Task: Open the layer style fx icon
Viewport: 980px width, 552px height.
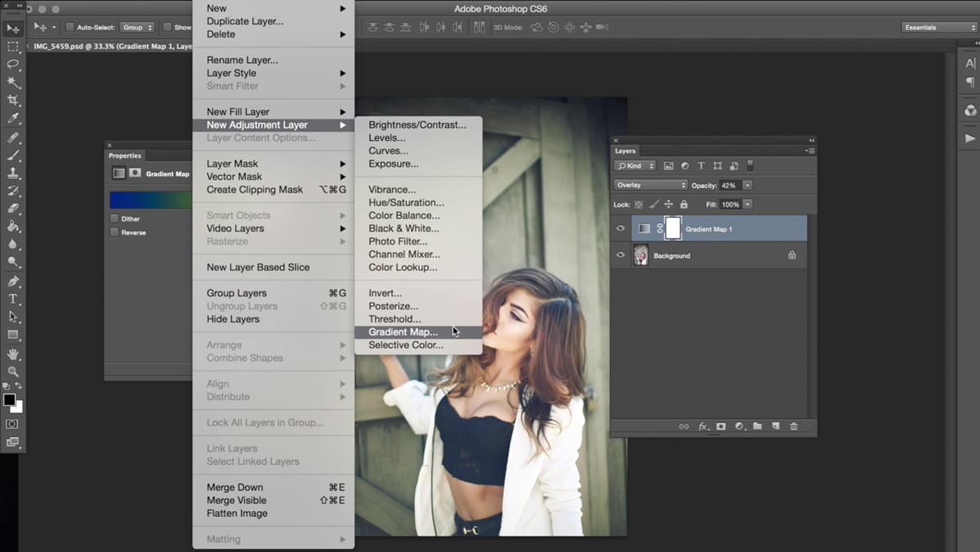Action: (702, 426)
